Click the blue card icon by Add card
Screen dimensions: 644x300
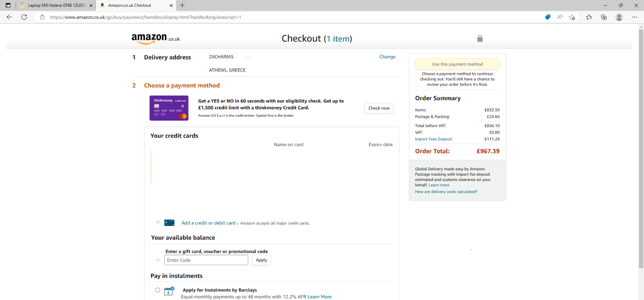169,223
